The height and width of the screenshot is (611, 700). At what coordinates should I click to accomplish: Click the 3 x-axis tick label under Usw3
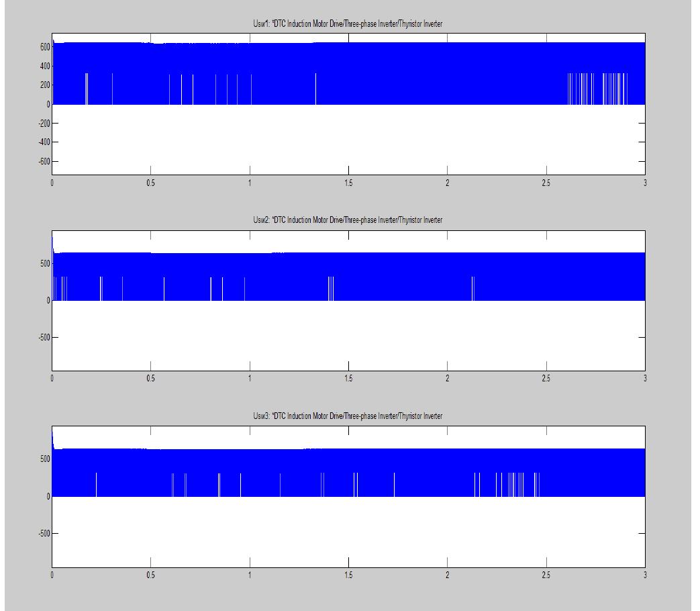pos(644,575)
